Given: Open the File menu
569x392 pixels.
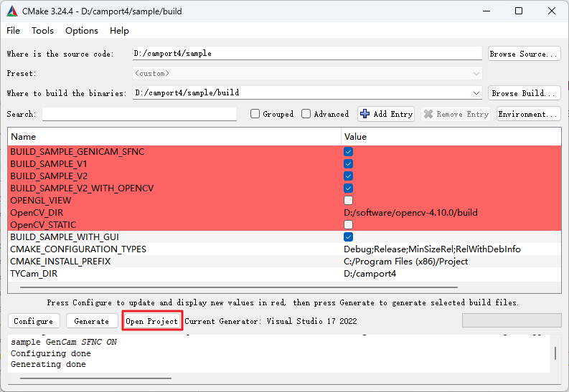Looking at the screenshot, I should [14, 31].
